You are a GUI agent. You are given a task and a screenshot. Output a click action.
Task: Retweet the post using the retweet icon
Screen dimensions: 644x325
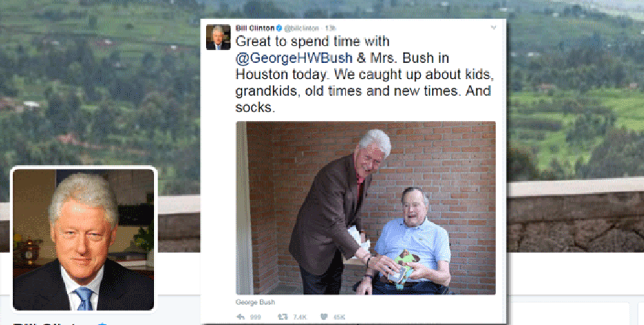click(282, 317)
